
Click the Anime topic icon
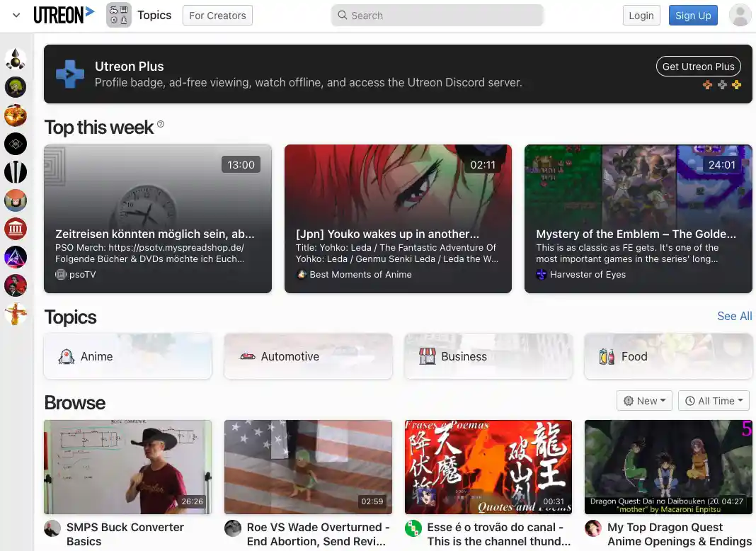(66, 356)
